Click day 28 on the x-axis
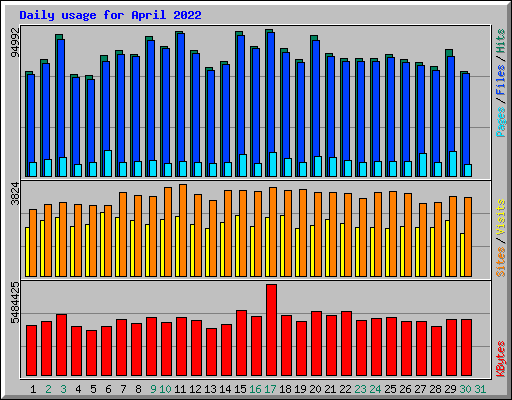 tap(435, 389)
